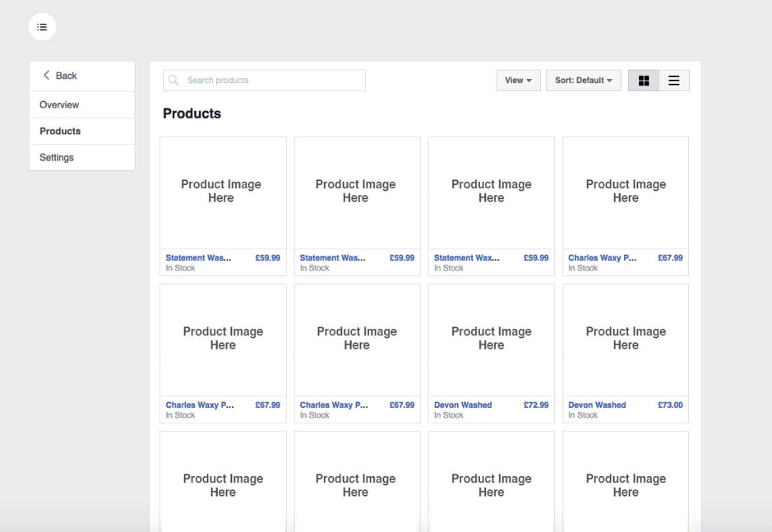The height and width of the screenshot is (532, 772).
Task: Click into the Search products field
Action: point(264,81)
